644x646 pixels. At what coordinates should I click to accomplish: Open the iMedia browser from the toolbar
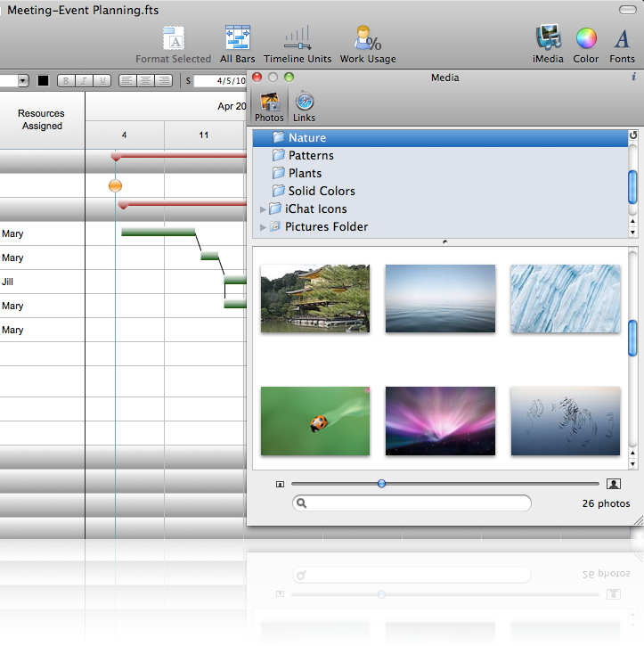[x=548, y=40]
